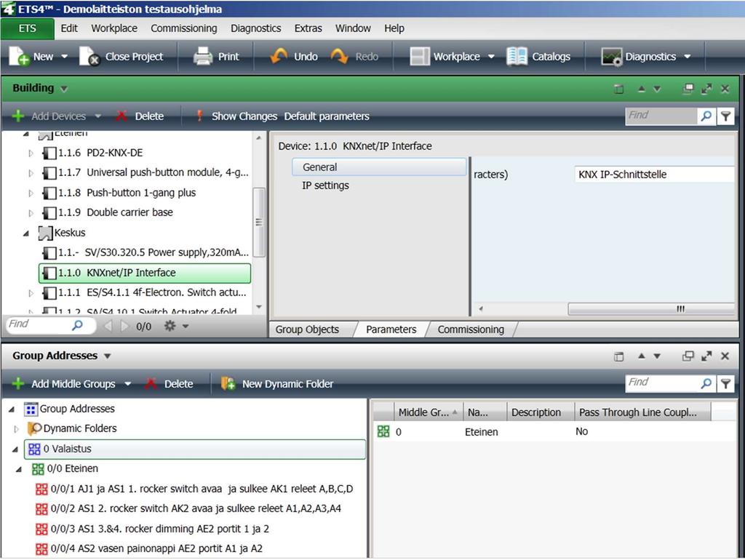Click the Diagnostics monitor icon

[x=611, y=57]
